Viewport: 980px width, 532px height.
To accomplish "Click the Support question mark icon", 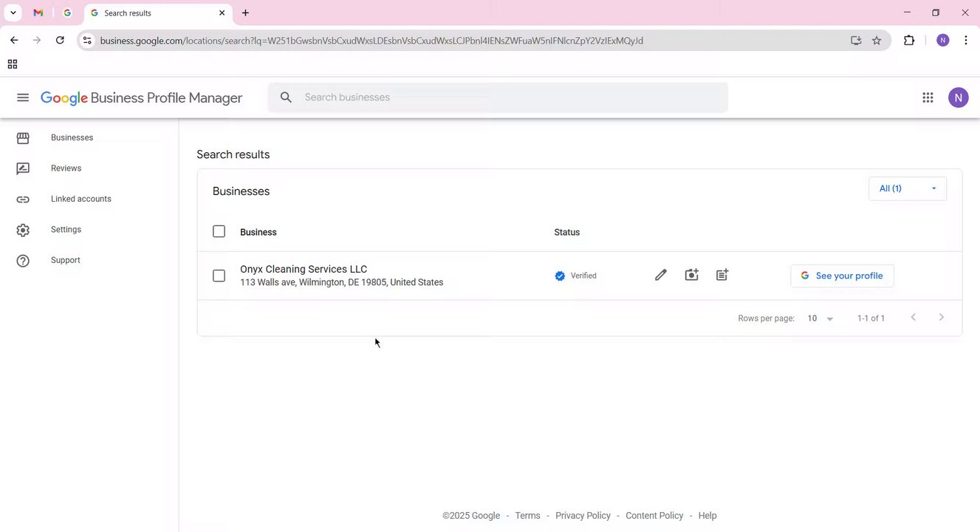I will (x=23, y=261).
